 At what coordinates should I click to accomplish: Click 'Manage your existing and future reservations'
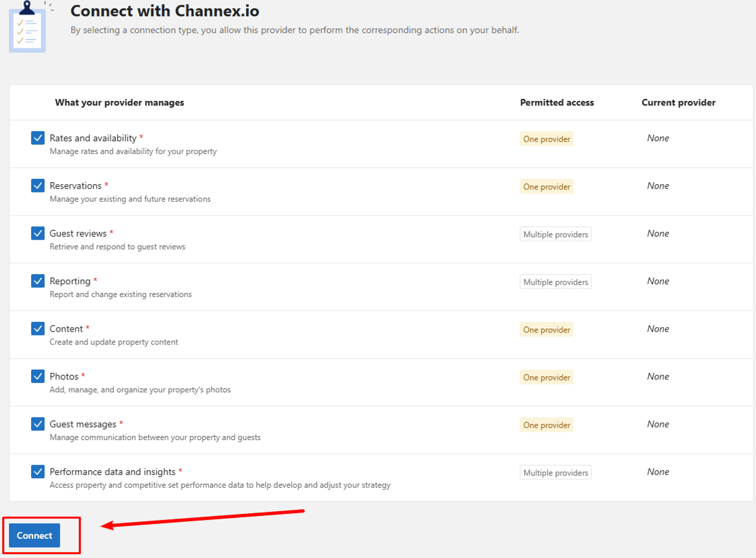tap(130, 199)
